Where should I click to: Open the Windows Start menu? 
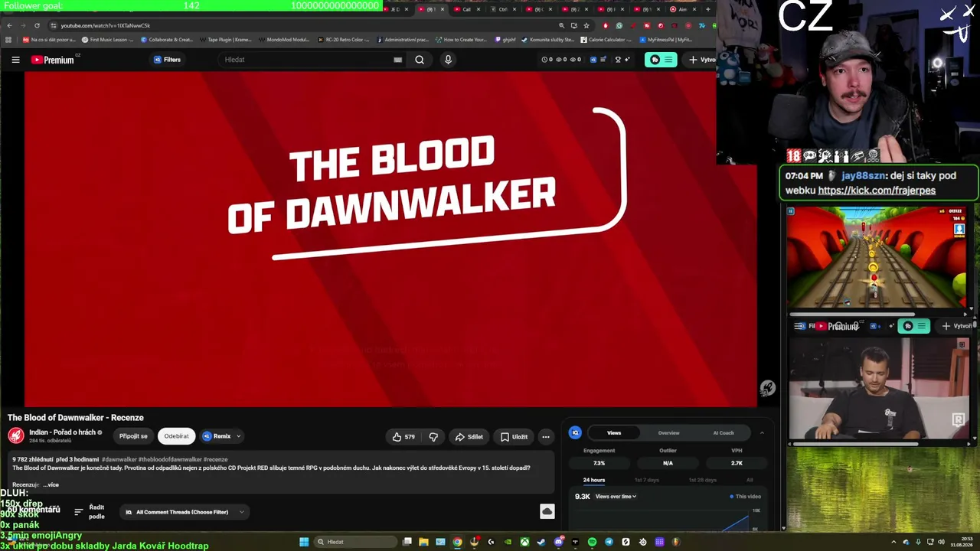(304, 542)
